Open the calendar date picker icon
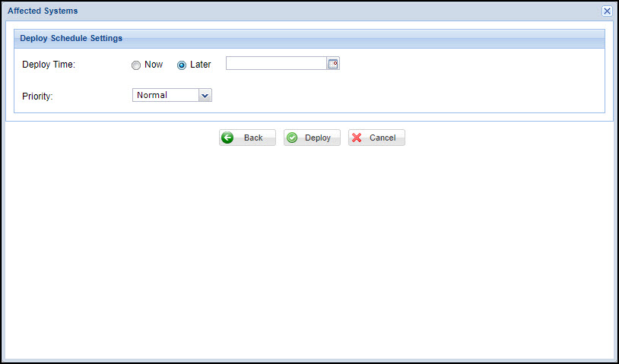619x364 pixels. click(333, 64)
